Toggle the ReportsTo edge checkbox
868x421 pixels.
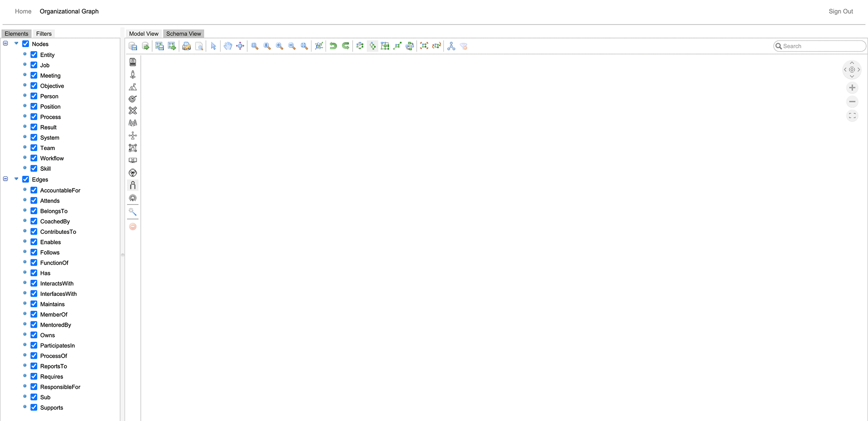(34, 366)
